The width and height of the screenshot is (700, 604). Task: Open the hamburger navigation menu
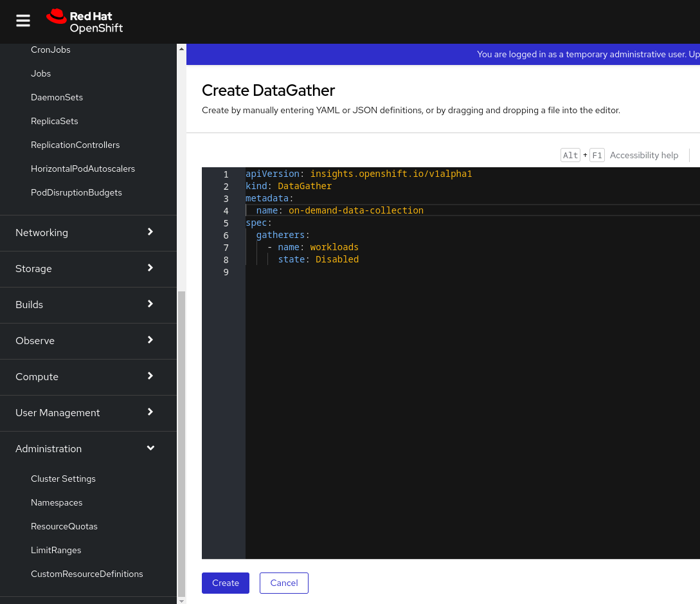pos(23,21)
